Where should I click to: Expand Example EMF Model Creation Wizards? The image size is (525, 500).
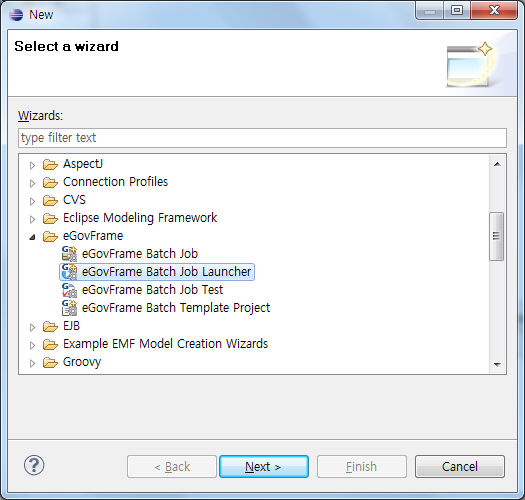(32, 345)
